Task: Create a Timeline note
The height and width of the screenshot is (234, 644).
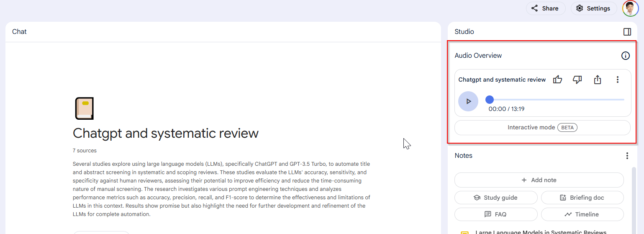Action: coord(582,214)
